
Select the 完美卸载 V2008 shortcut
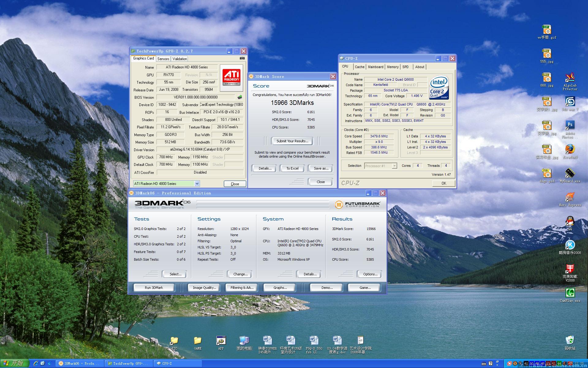pos(570,273)
